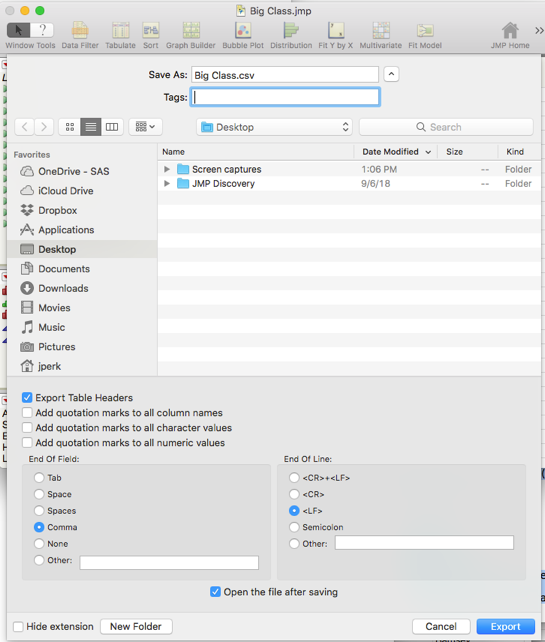
Task: Click the Save As filename field
Action: (x=285, y=75)
